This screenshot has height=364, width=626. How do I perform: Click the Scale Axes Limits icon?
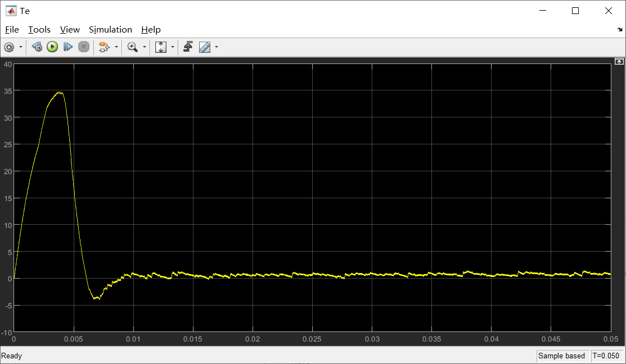tap(161, 47)
